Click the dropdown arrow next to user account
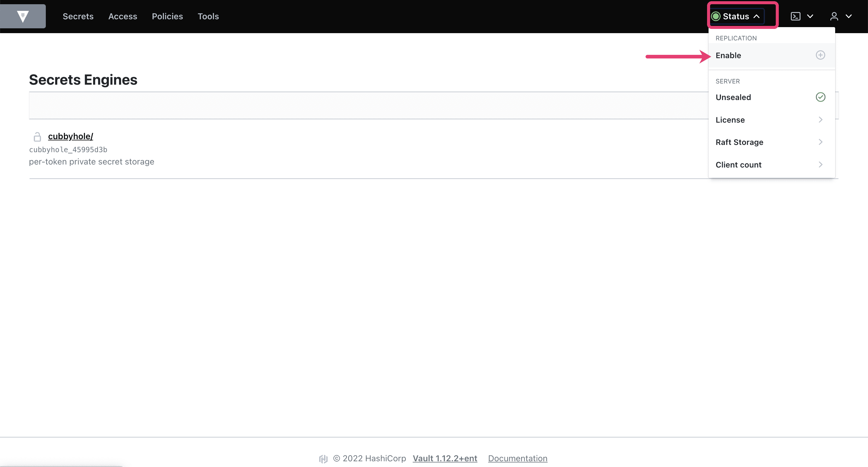The width and height of the screenshot is (868, 467). tap(849, 16)
